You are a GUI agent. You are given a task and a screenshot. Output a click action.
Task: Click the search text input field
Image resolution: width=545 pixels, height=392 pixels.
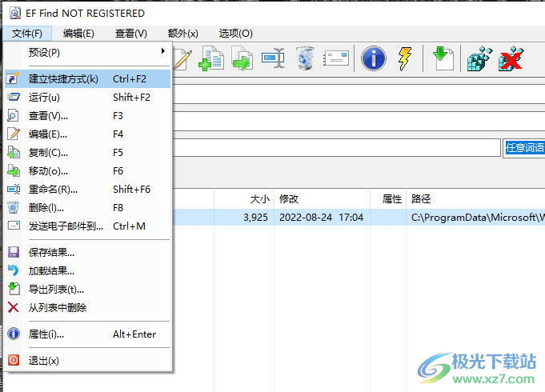tap(336, 148)
